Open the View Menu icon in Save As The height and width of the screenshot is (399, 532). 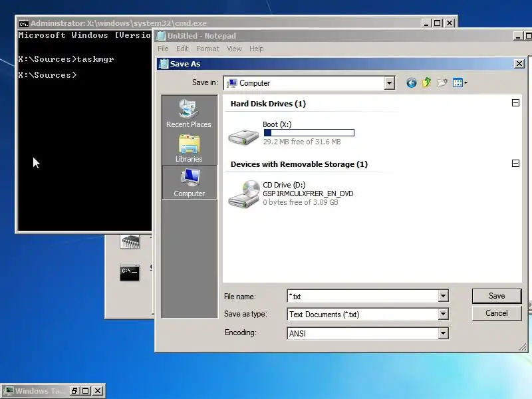point(460,82)
